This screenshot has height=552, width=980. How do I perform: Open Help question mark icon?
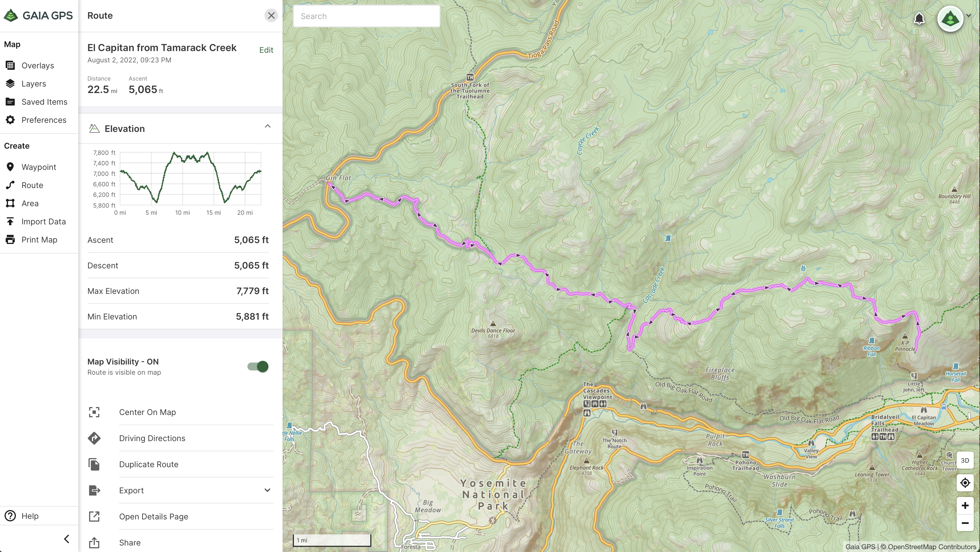coord(10,516)
